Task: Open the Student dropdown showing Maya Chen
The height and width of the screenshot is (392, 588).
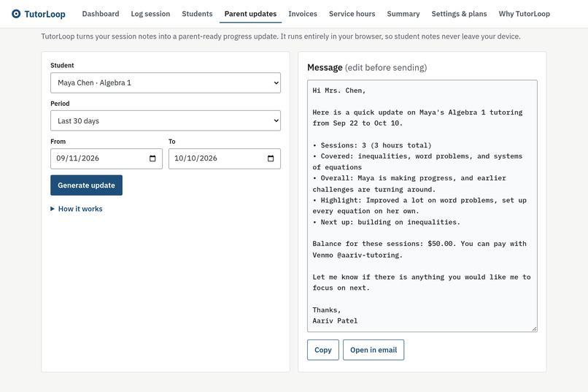Action: coord(166,83)
